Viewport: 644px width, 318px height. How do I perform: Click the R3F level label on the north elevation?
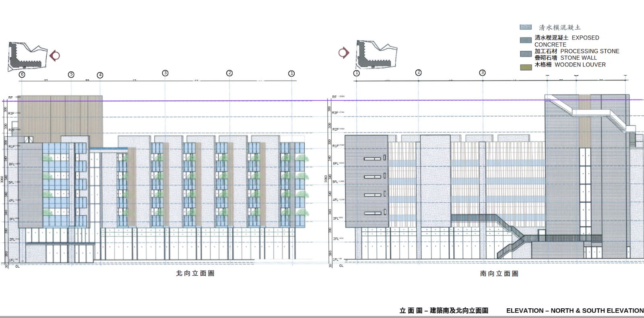(11, 114)
